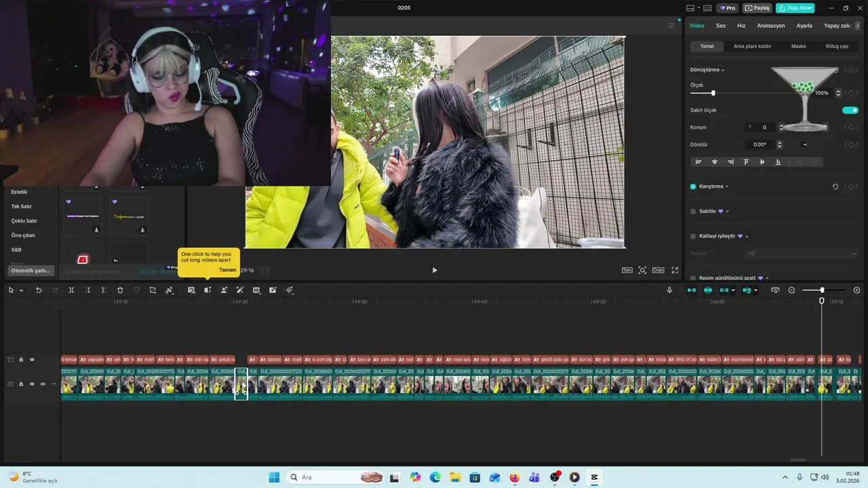Split clip at playhead
This screenshot has width=868, height=488.
tap(71, 290)
